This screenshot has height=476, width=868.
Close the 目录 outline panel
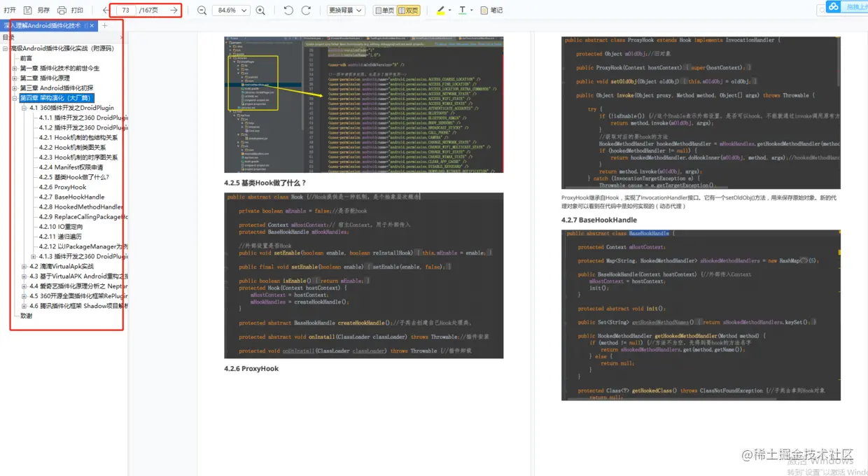120,37
